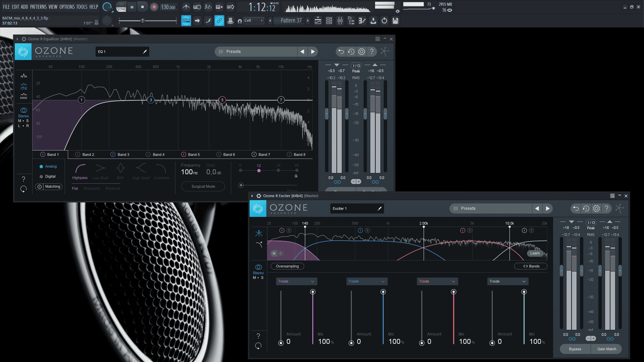Viewport: 644px width, 362px height.
Task: Toggle the metronome in FL Studio toolbar
Action: (x=186, y=7)
